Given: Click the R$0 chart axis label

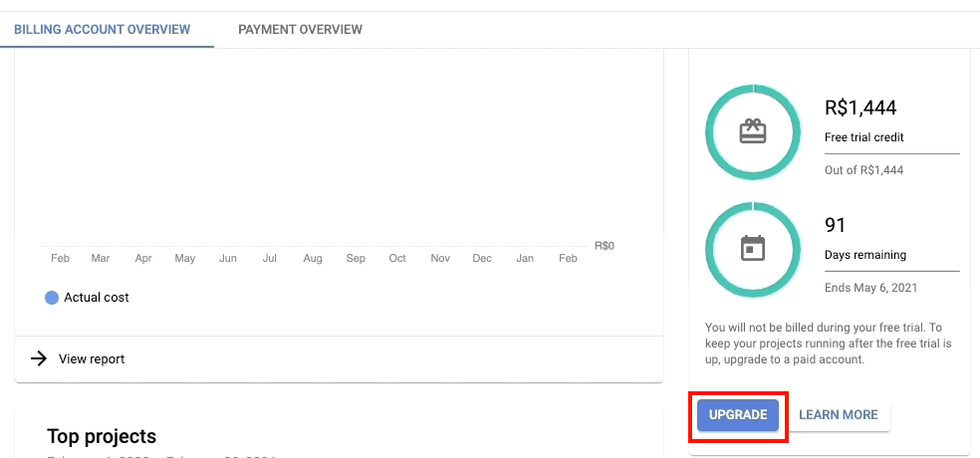Looking at the screenshot, I should [x=604, y=245].
